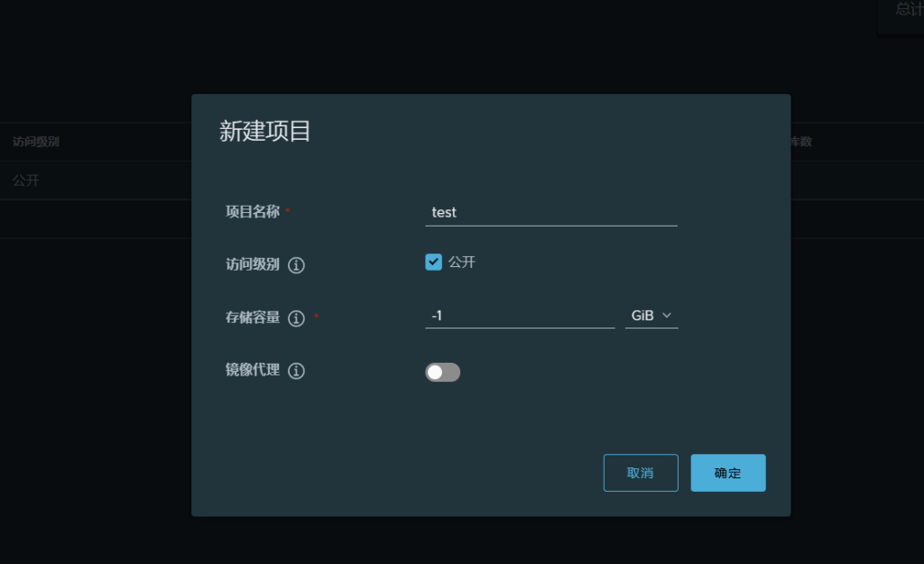Open the 镜像代理 info tooltip icon

[x=296, y=371]
